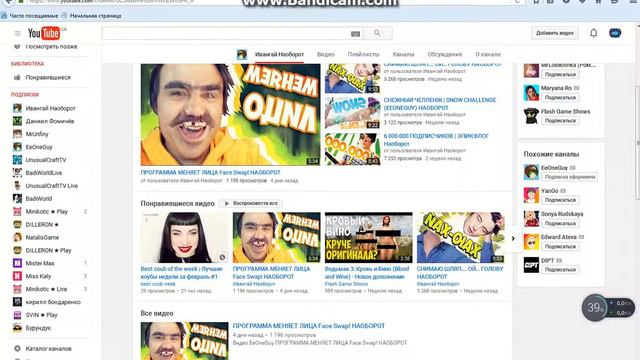This screenshot has width=640, height=360.
Task: Click the EeOneGuy avatar in subscriptions list
Action: [x=17, y=147]
